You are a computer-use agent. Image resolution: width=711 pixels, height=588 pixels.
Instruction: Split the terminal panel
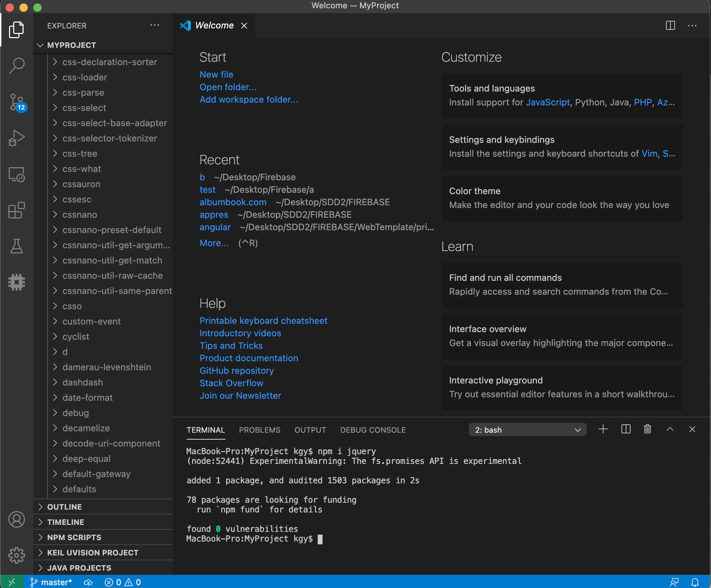[x=626, y=429]
